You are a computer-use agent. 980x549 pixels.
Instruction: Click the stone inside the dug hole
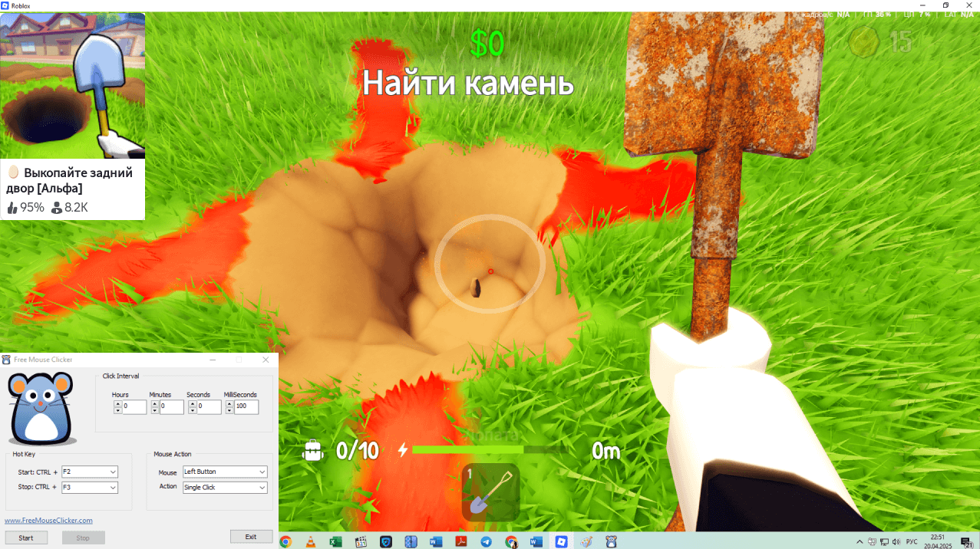[x=476, y=287]
